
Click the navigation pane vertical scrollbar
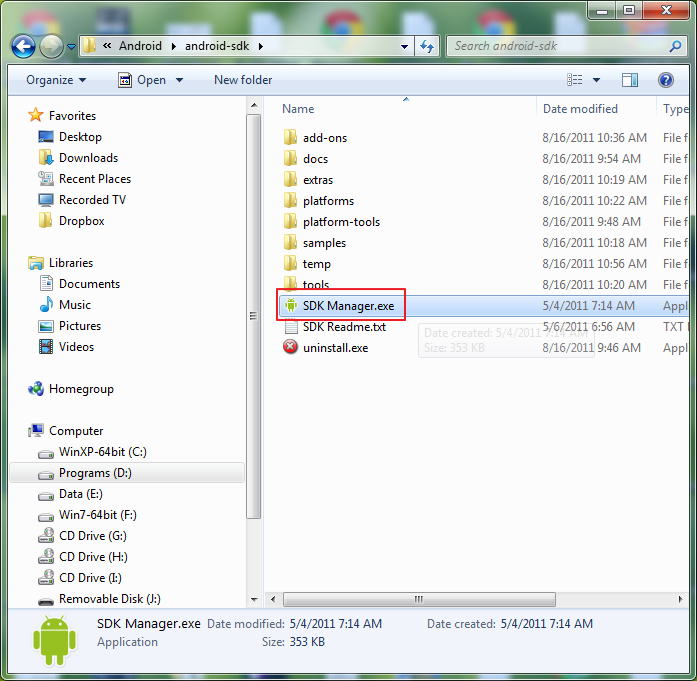253,316
